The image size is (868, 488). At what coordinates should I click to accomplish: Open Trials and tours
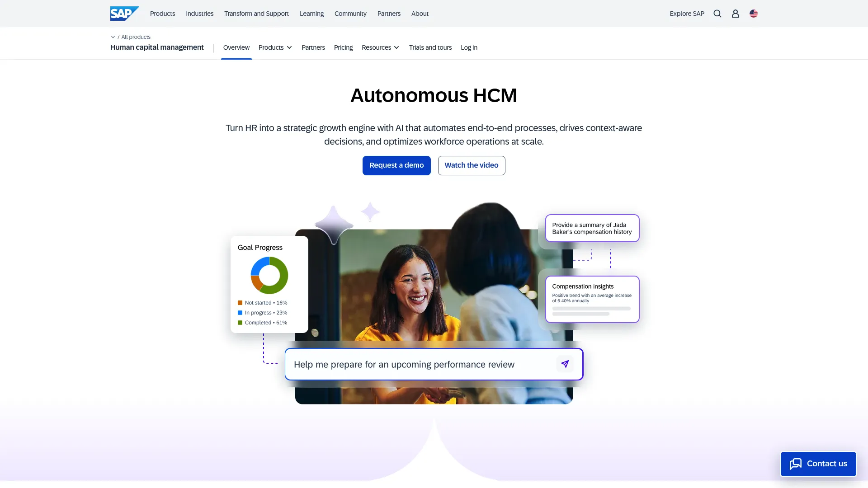pyautogui.click(x=430, y=47)
